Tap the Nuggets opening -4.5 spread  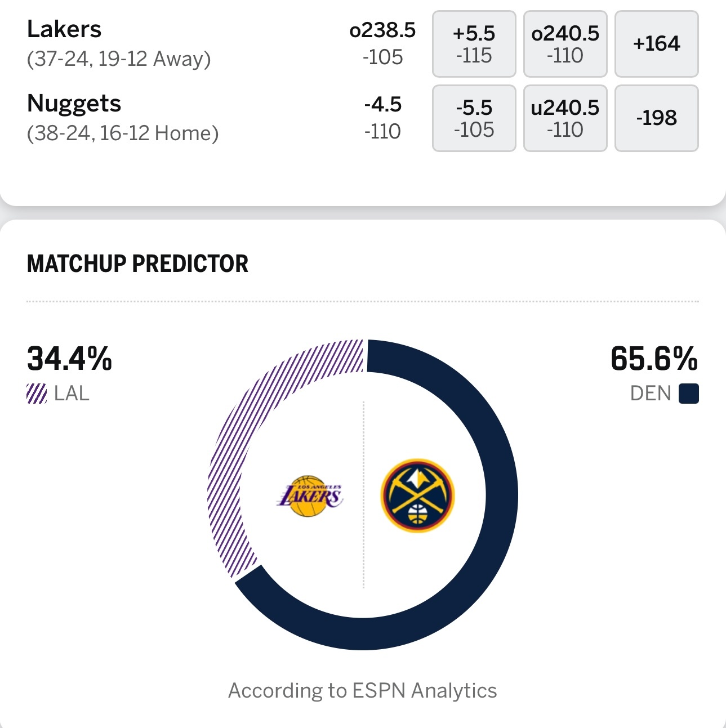coord(382,105)
